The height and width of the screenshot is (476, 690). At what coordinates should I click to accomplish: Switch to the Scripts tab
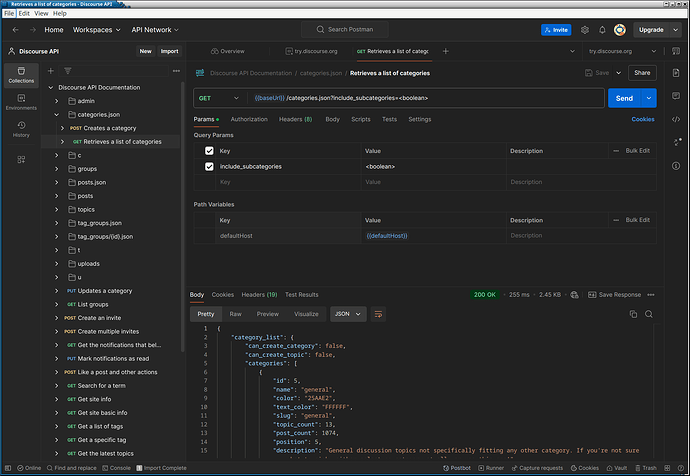(360, 119)
